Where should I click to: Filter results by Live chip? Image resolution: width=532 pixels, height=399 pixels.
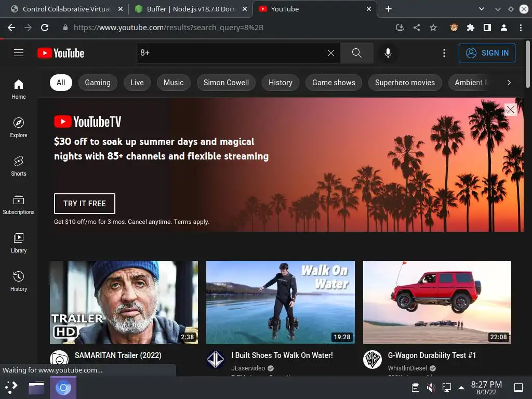pos(137,83)
